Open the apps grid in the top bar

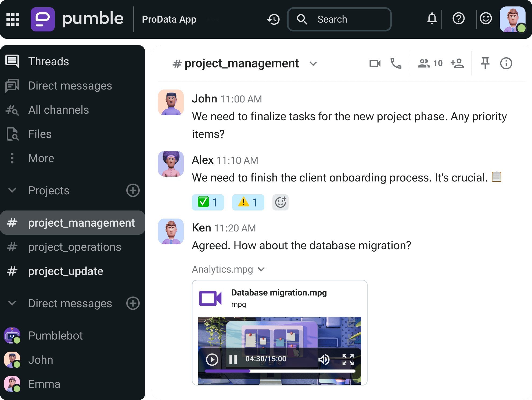pos(13,19)
